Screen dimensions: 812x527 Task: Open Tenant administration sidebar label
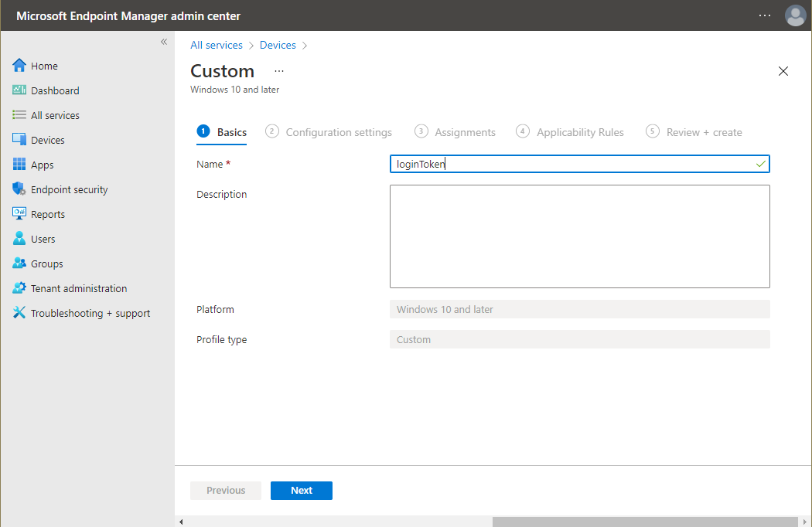point(79,288)
